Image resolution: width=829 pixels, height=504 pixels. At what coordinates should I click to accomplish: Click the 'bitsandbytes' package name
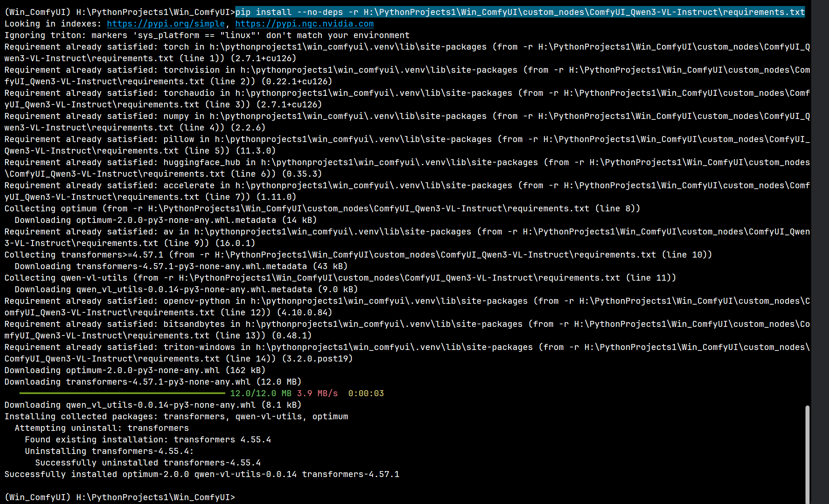click(x=194, y=324)
